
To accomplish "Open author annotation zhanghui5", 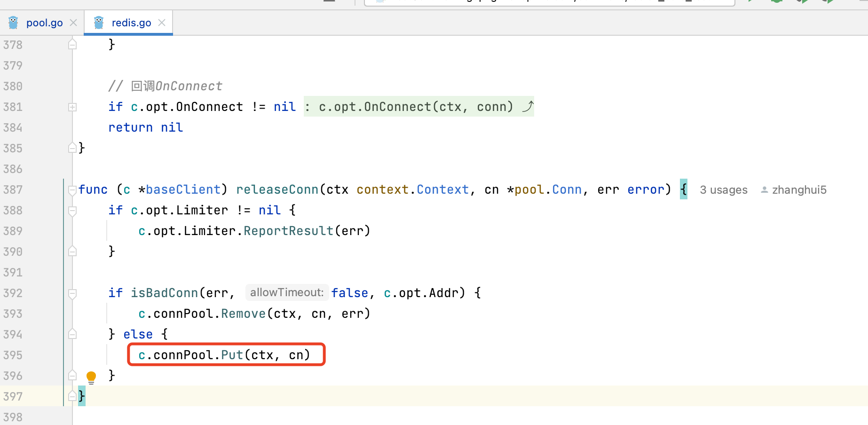I will pyautogui.click(x=799, y=190).
